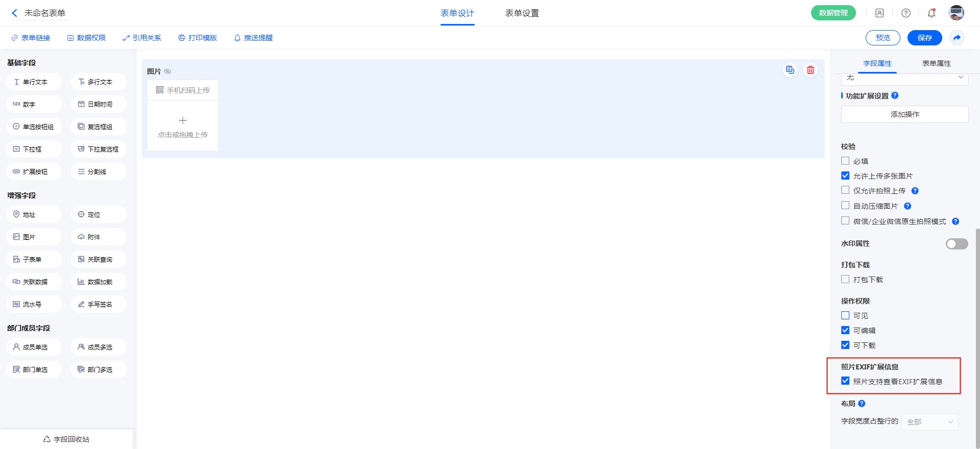This screenshot has height=449, width=980.
Task: Open the notification bell
Action: pos(931,13)
